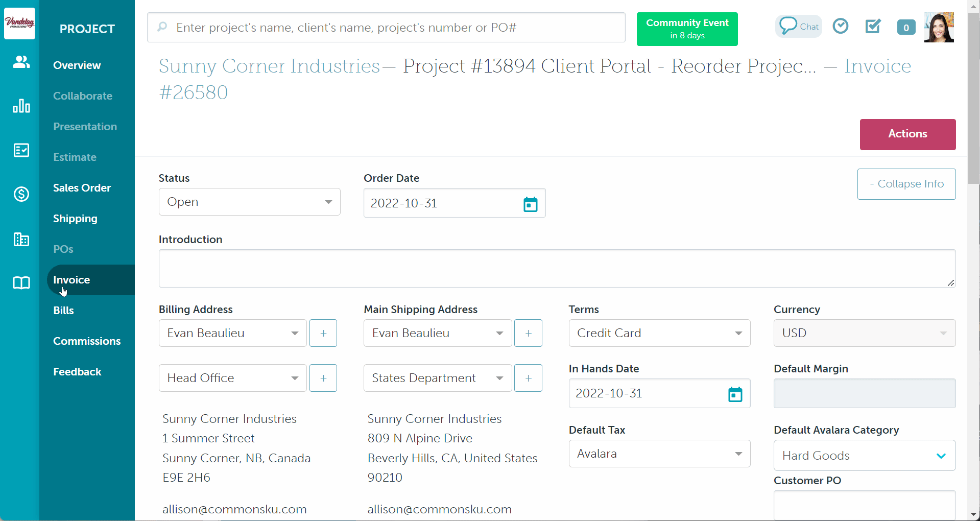Collapse info using Collapse Info button
This screenshot has height=521, width=980.
(906, 184)
